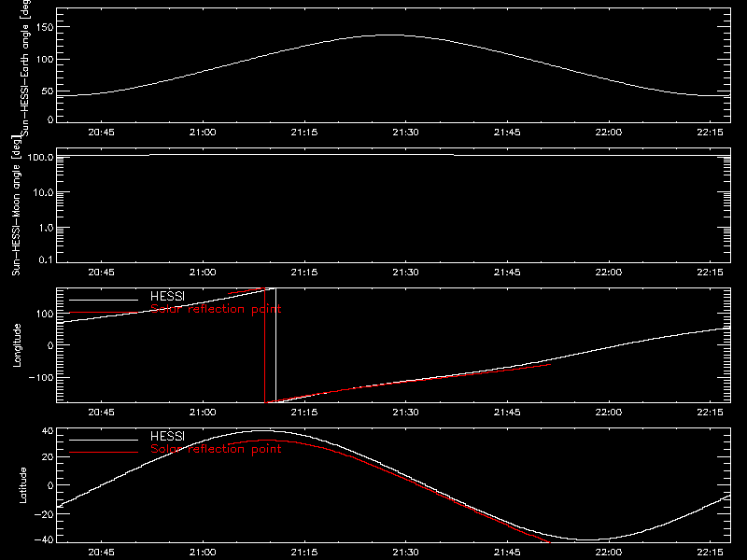Click 21:45 time label under Moon angle plot

click(x=507, y=273)
